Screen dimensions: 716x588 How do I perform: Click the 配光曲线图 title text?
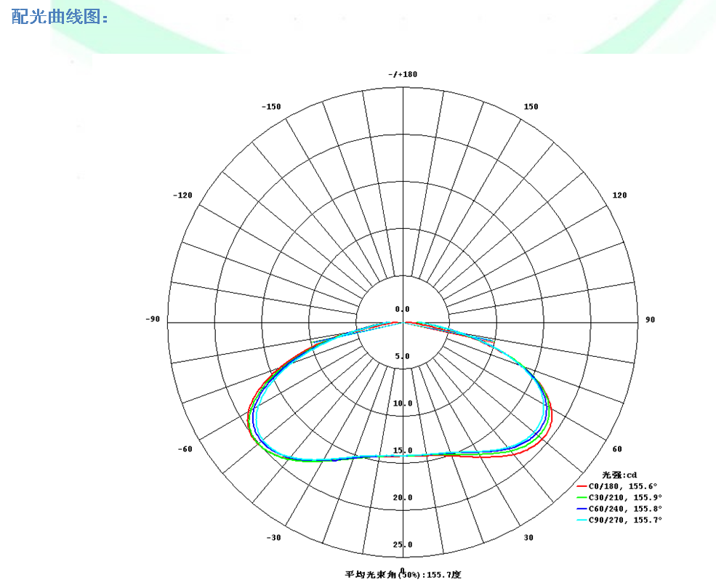[x=60, y=16]
